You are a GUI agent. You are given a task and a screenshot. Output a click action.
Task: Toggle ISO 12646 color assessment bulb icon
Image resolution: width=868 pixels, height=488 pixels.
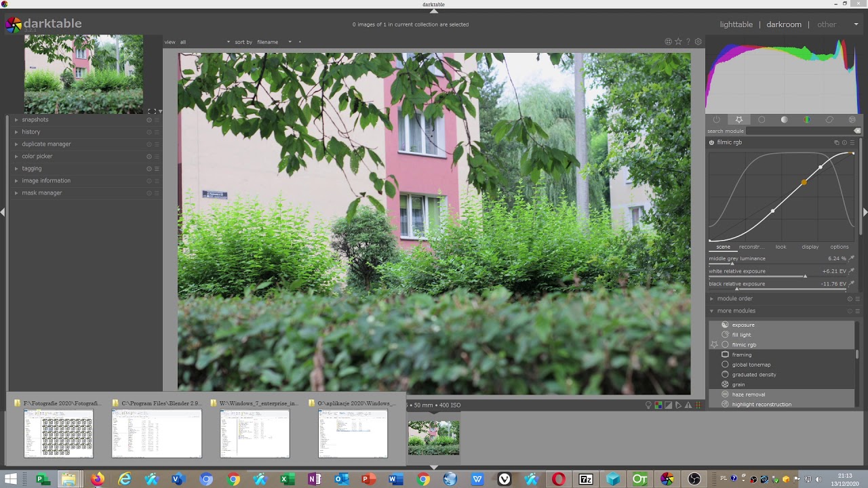(648, 405)
